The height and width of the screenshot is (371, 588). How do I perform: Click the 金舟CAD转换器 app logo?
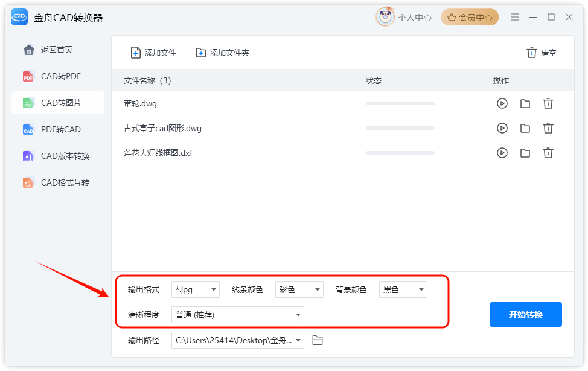[x=19, y=18]
